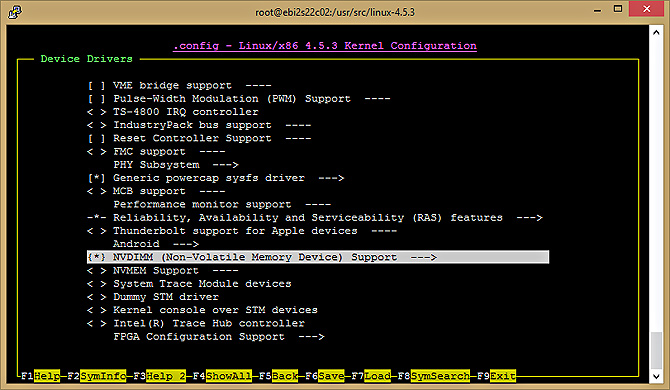Open the PHY Subsystem submenu

(176, 165)
